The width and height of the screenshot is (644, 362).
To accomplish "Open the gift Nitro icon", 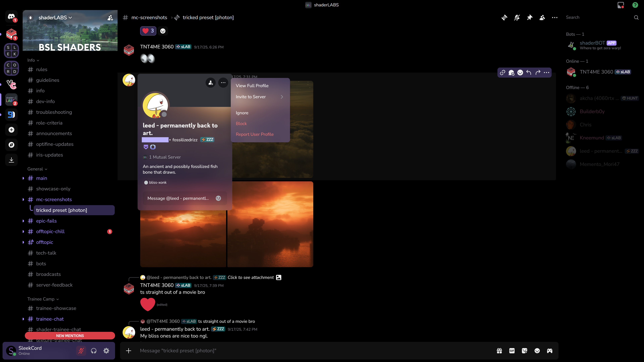I will pyautogui.click(x=499, y=351).
